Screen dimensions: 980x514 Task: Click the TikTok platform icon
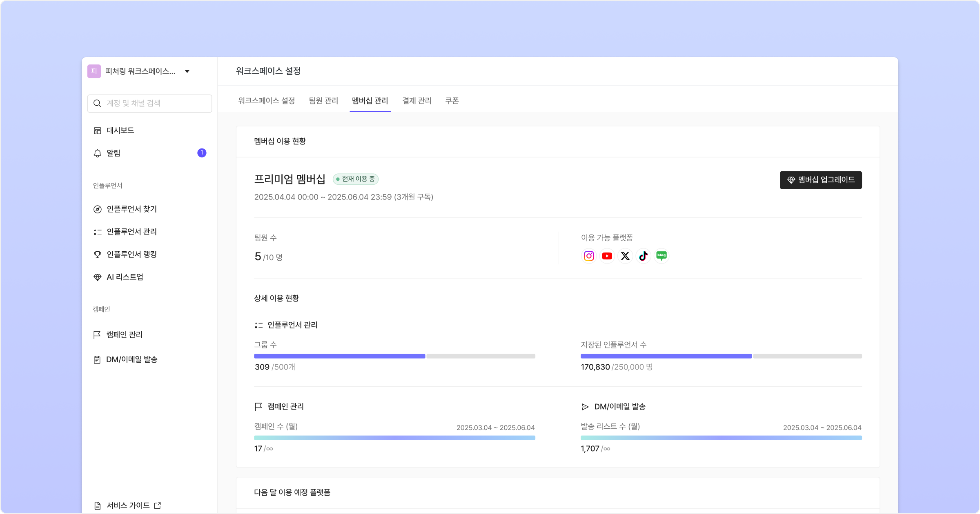(644, 256)
